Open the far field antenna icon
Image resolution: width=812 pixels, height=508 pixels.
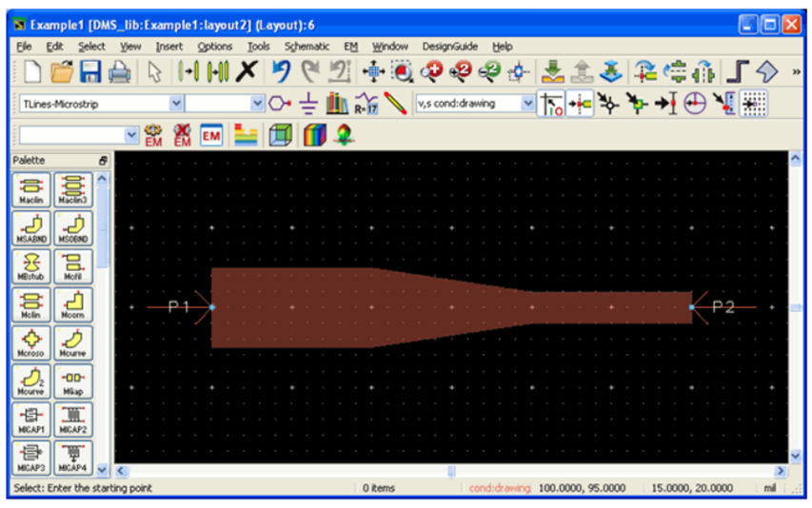344,135
